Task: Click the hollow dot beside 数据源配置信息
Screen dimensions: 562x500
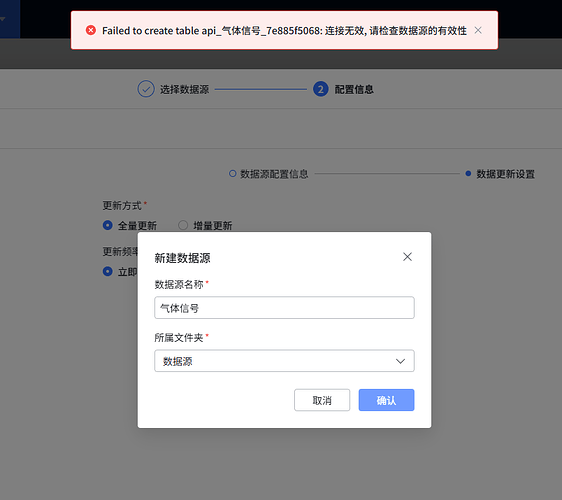Action: 233,173
